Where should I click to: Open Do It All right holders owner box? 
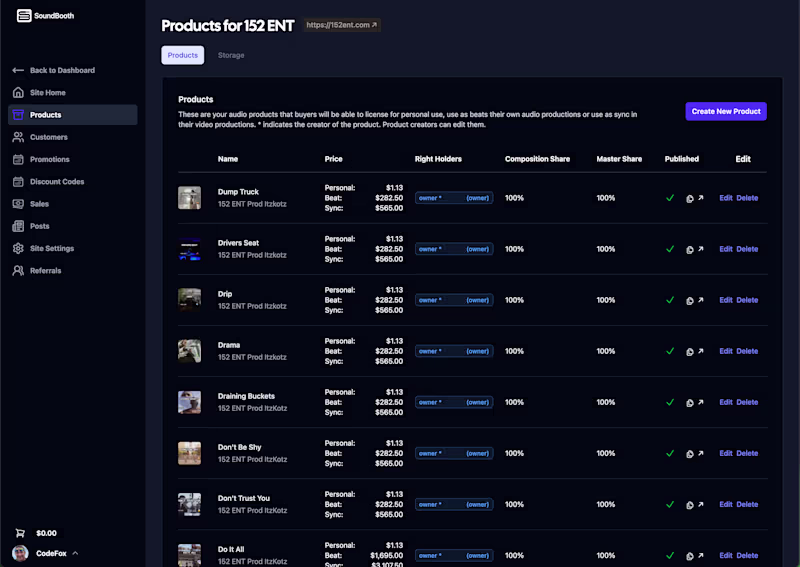[x=454, y=555]
